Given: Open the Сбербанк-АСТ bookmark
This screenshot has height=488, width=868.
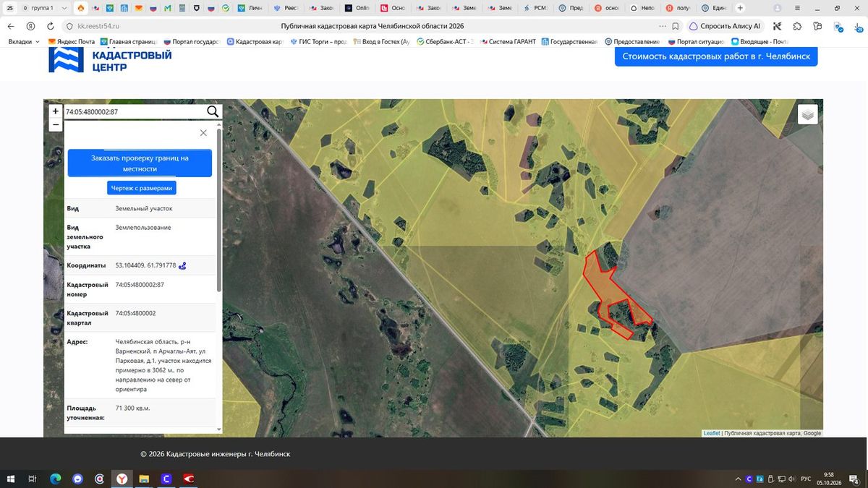Looking at the screenshot, I should tap(445, 42).
